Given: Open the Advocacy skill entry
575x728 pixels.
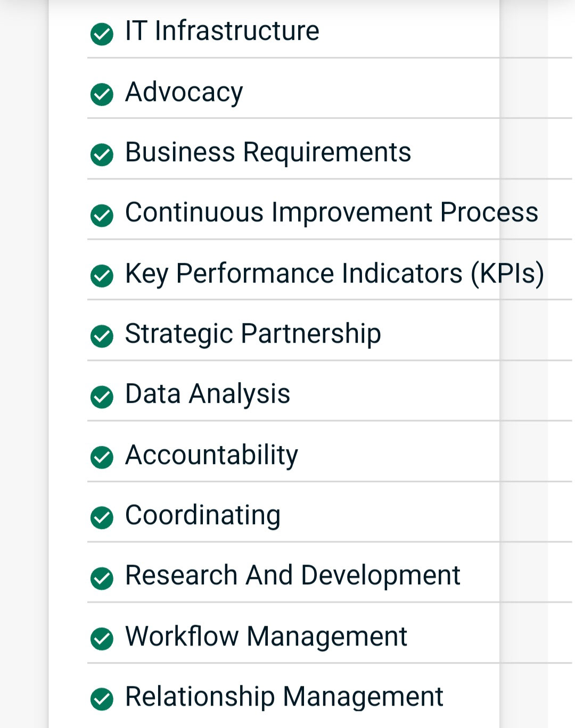Looking at the screenshot, I should [184, 92].
